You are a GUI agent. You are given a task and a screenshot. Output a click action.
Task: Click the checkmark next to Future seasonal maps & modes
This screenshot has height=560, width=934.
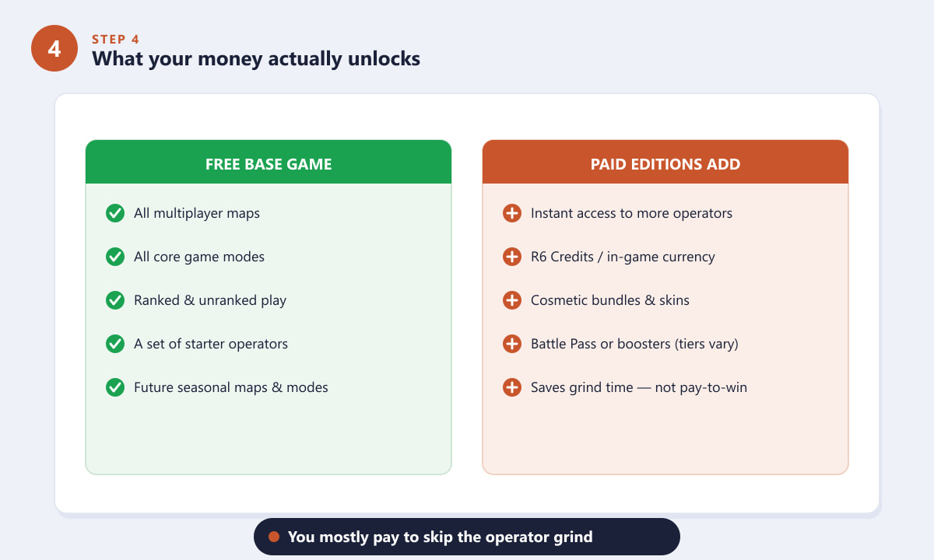(115, 387)
